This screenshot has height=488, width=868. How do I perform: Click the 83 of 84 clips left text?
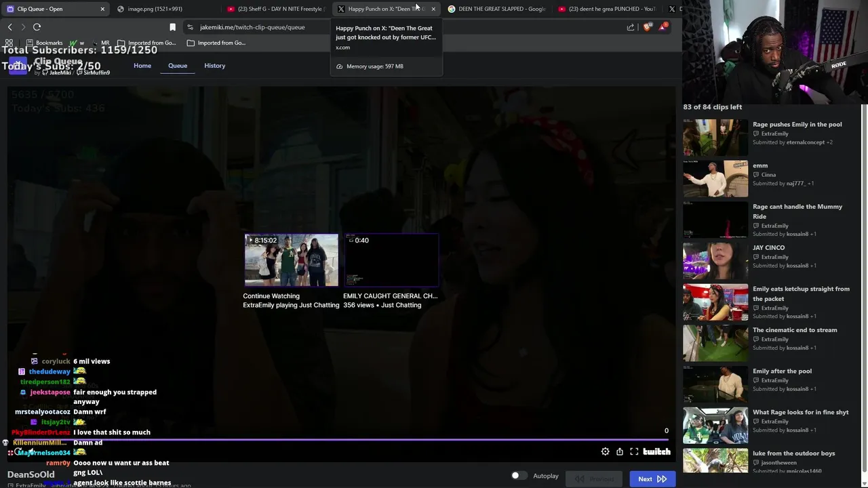point(713,107)
